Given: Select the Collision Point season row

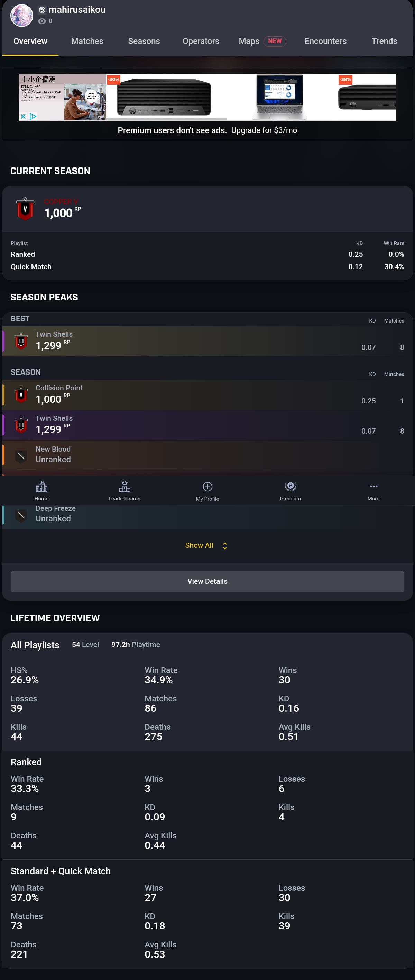Looking at the screenshot, I should [x=207, y=395].
